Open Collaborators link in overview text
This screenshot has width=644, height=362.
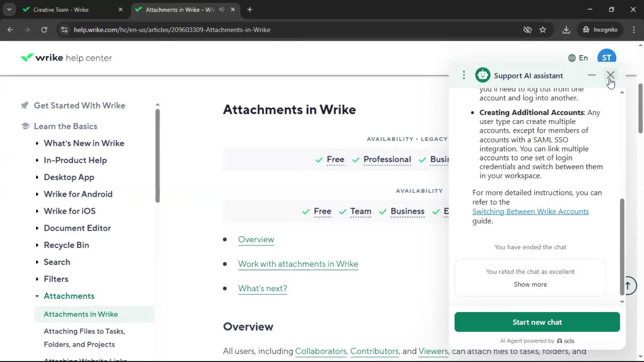click(x=320, y=351)
